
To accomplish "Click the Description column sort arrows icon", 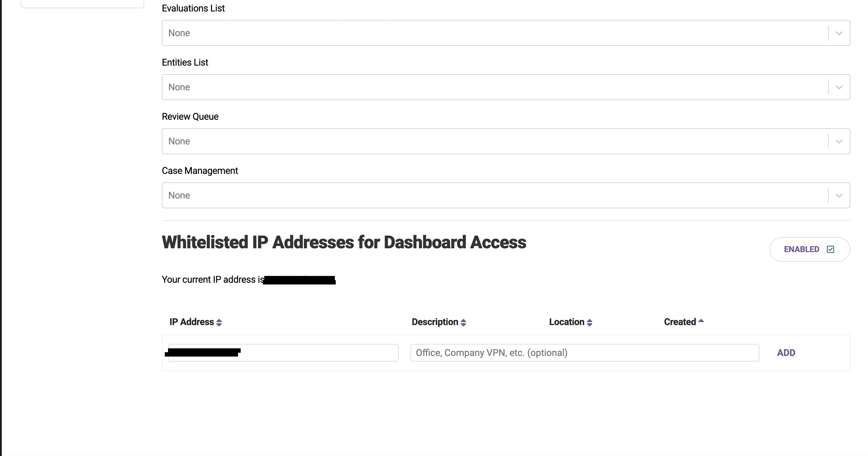I will pos(463,322).
